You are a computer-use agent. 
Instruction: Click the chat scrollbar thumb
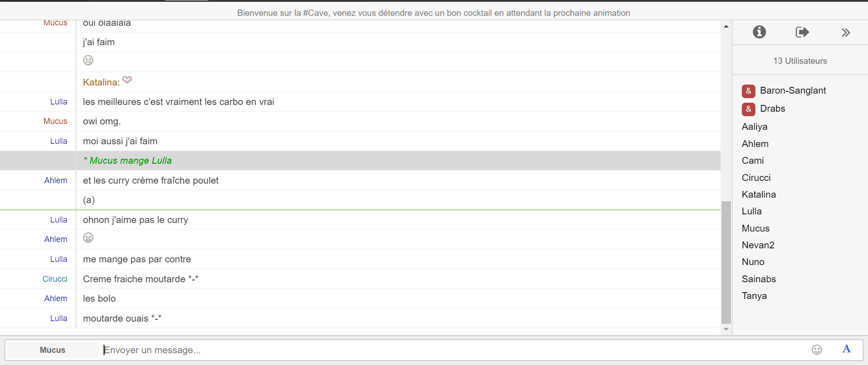pos(726,262)
